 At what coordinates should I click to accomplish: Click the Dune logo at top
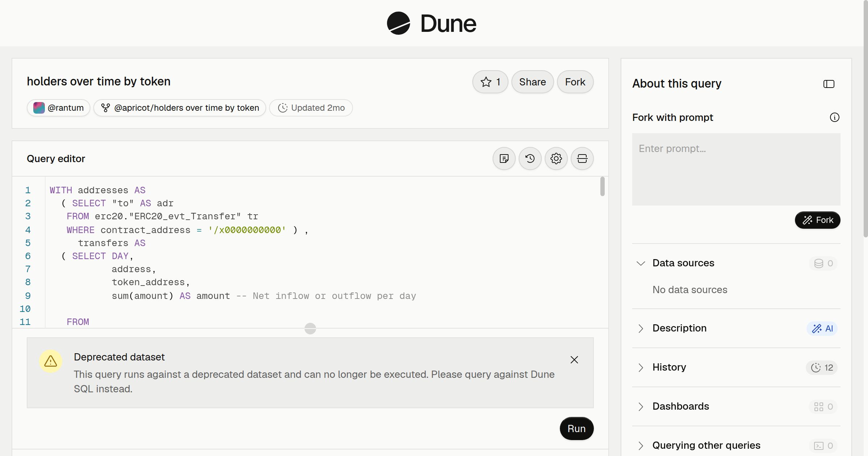pos(431,23)
